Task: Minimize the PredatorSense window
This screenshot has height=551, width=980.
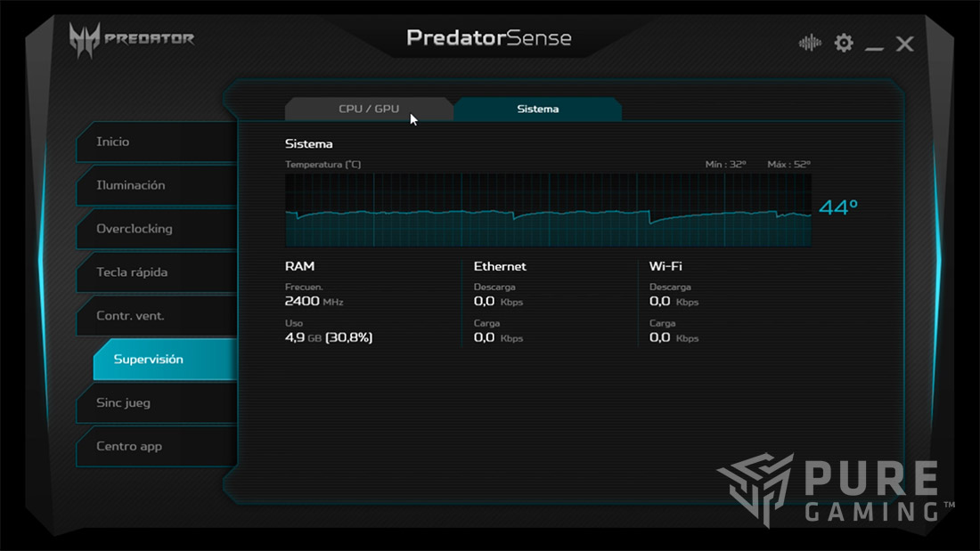Action: click(874, 45)
